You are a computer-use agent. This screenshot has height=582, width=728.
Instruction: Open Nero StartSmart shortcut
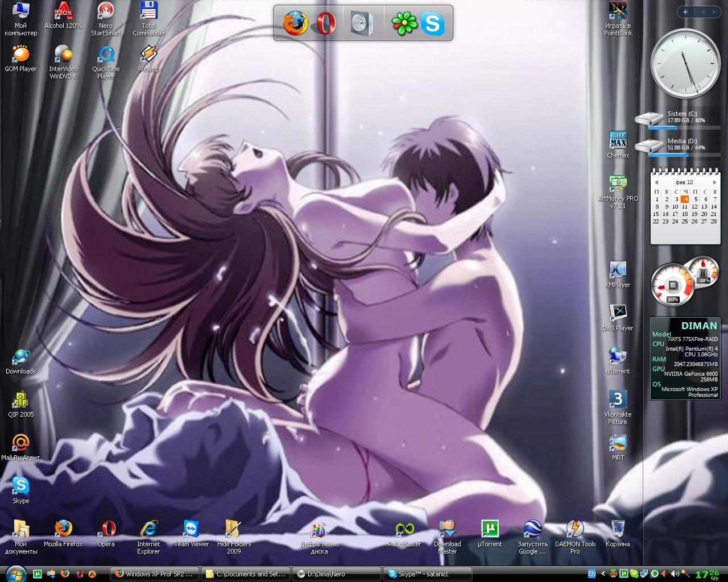click(106, 18)
